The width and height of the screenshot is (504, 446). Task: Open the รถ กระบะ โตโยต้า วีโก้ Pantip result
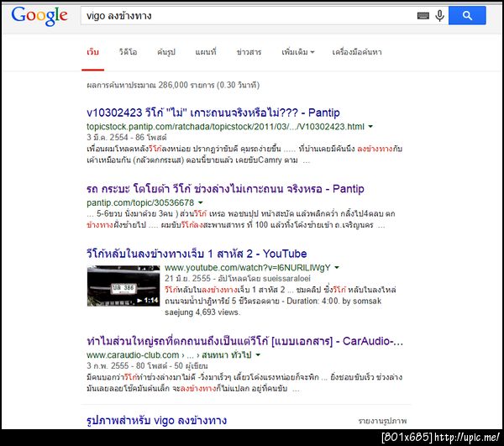(225, 189)
